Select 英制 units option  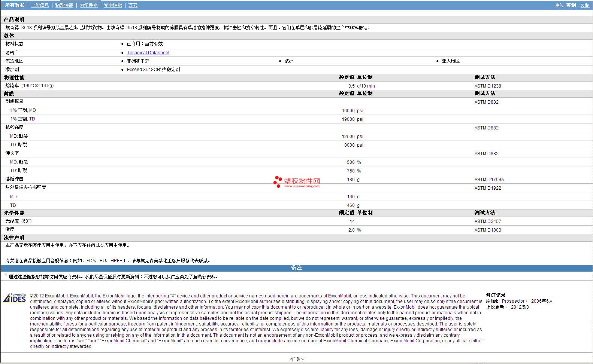tap(571, 5)
